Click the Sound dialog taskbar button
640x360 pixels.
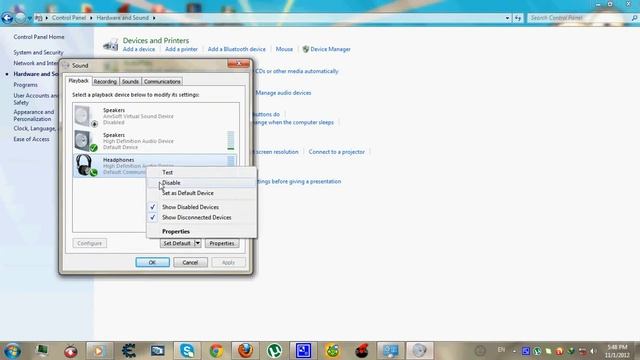click(420, 351)
